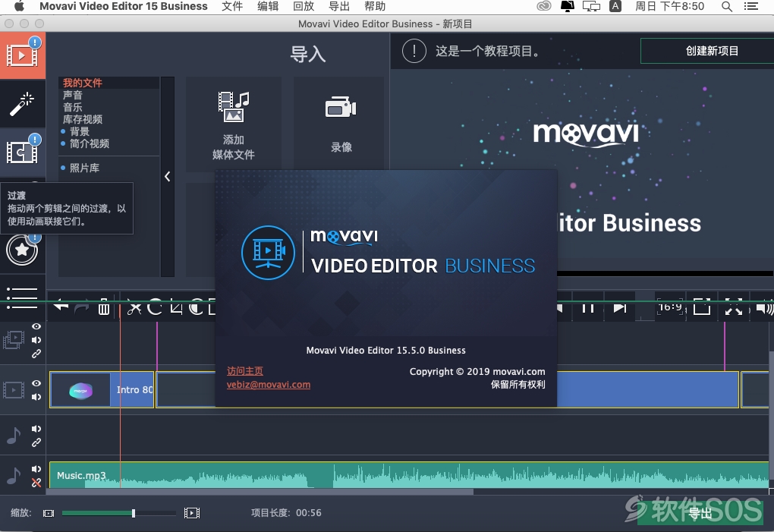Click the zoom-out small frame icon

[49, 513]
